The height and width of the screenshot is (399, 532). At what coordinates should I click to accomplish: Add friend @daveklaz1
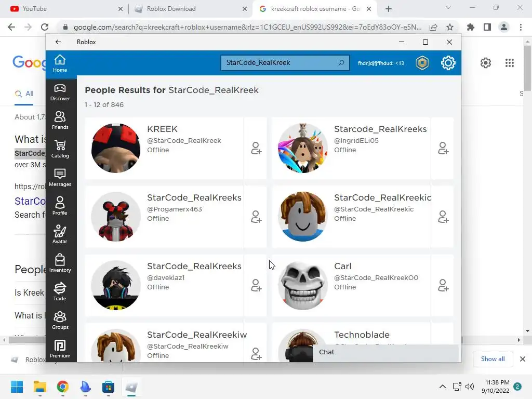click(x=256, y=285)
